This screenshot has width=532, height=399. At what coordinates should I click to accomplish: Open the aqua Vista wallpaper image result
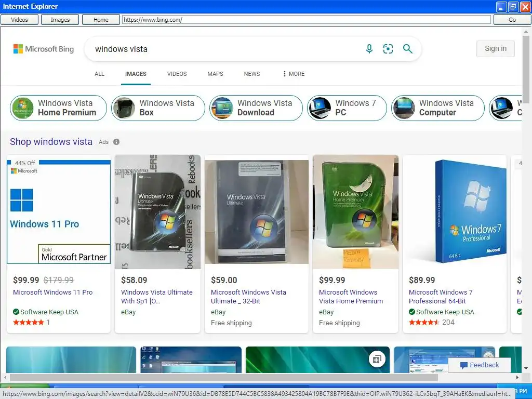tap(71, 360)
